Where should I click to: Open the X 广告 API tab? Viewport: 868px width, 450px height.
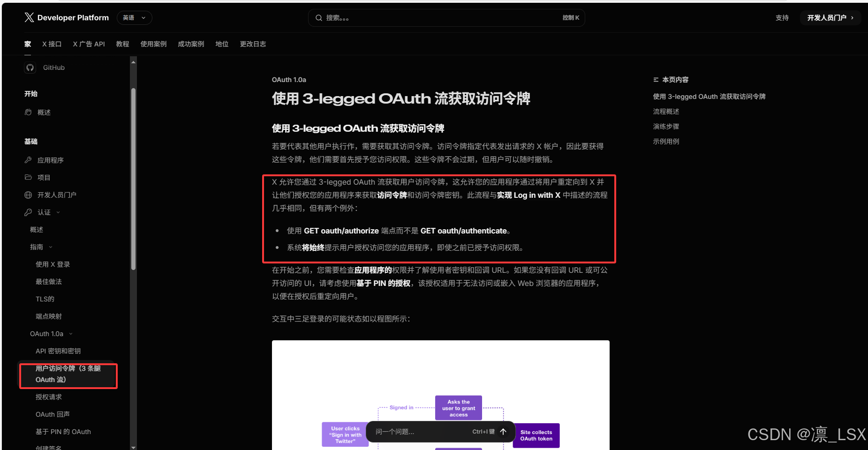89,44
